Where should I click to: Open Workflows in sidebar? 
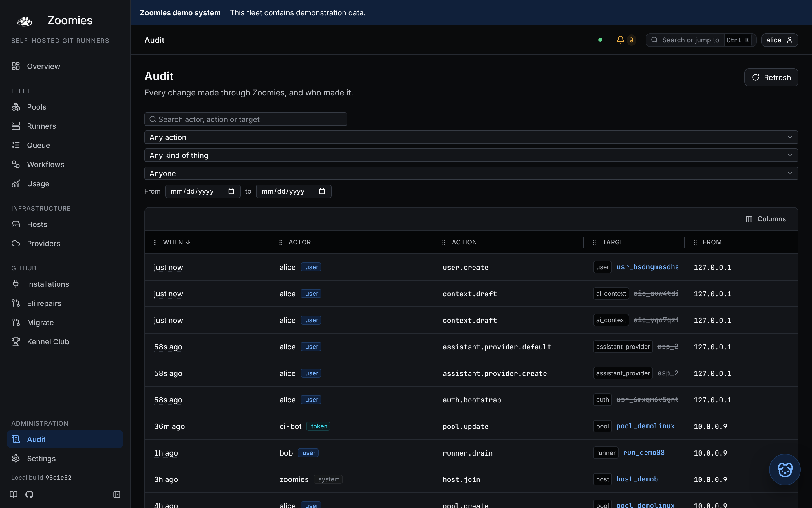pyautogui.click(x=65, y=164)
